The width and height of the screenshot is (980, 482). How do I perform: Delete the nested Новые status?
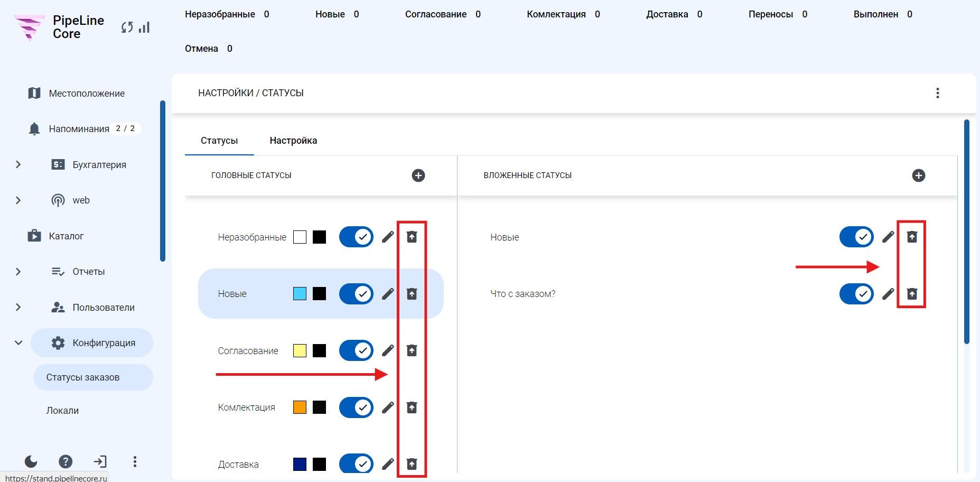pyautogui.click(x=912, y=237)
